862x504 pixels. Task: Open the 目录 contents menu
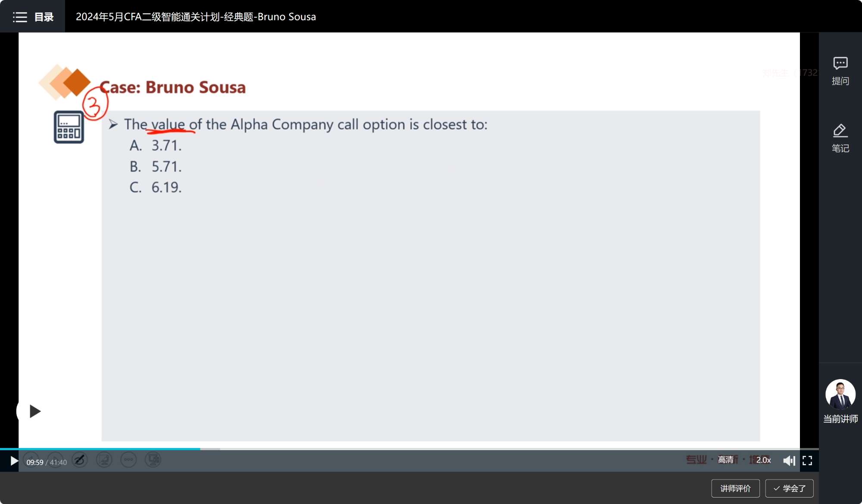coord(33,17)
